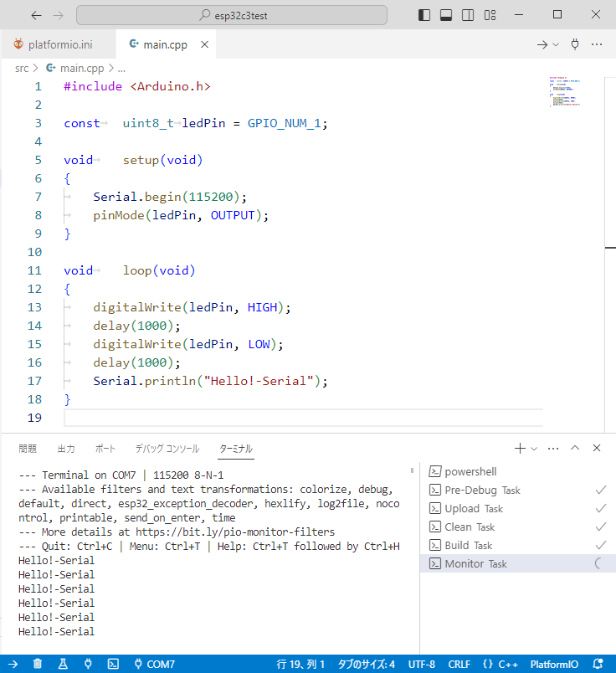Expand the dropdown beside the upload arrow
Screen dimensions: 616x673
click(x=556, y=44)
